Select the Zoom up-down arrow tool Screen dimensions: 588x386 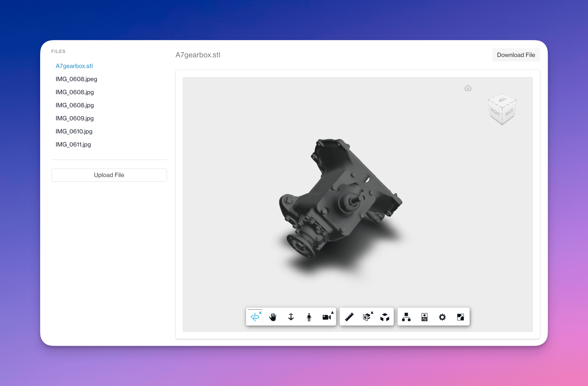[x=291, y=317]
